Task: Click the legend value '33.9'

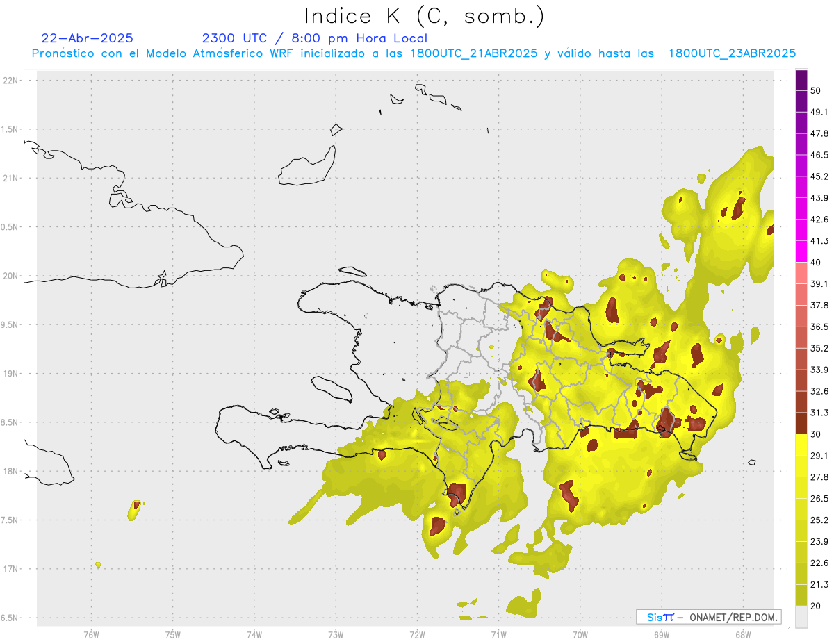Action: [x=819, y=370]
